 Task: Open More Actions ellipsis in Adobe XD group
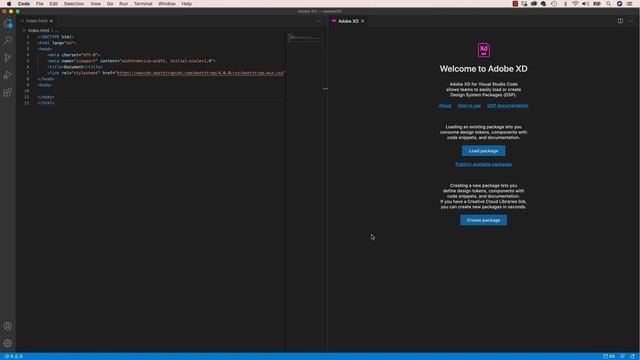pos(631,21)
